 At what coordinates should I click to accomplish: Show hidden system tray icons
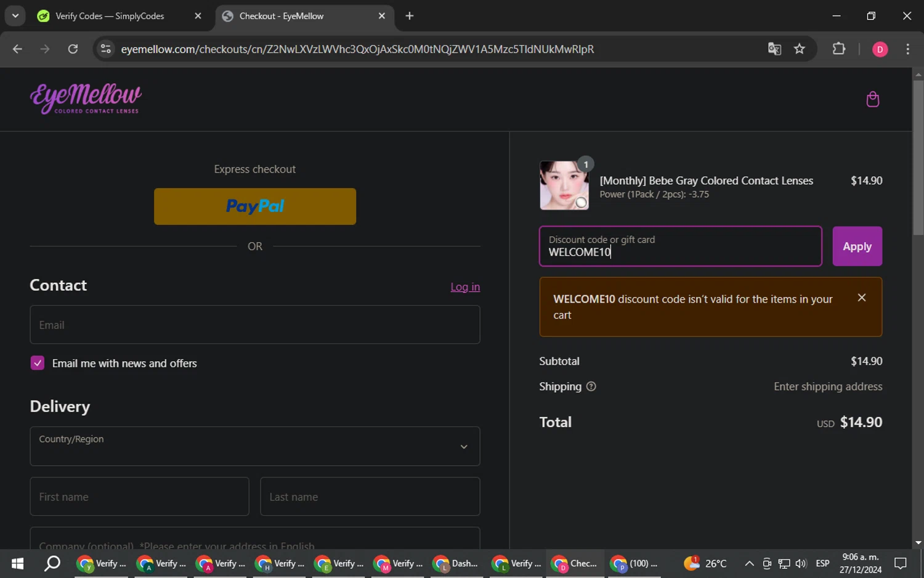(x=749, y=563)
